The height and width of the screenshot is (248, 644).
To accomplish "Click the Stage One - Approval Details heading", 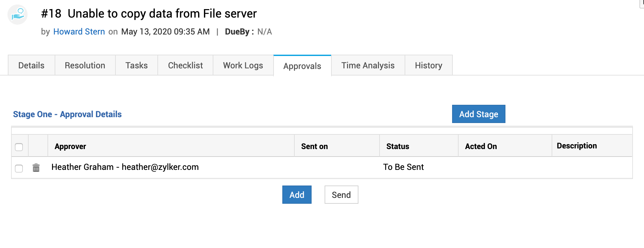I will coord(67,114).
